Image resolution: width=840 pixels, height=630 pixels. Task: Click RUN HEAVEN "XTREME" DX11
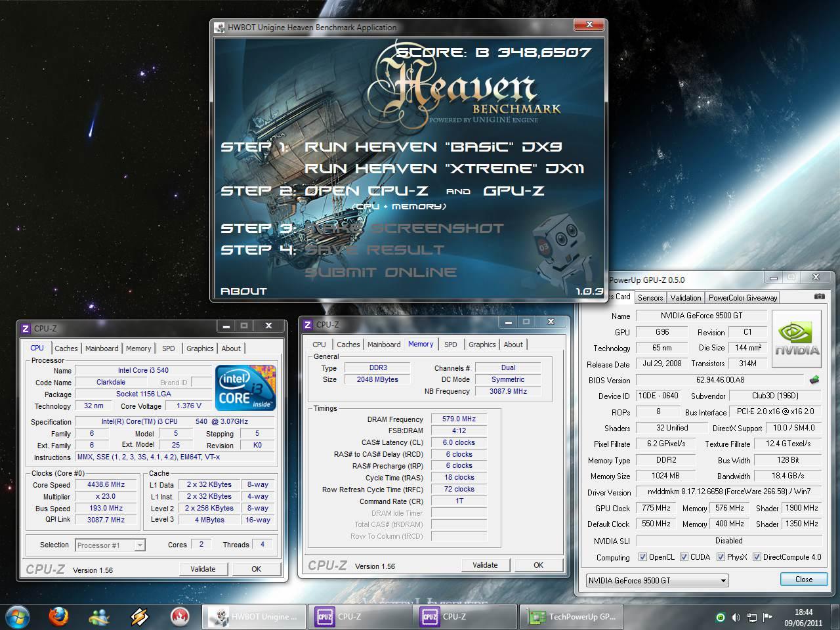444,169
